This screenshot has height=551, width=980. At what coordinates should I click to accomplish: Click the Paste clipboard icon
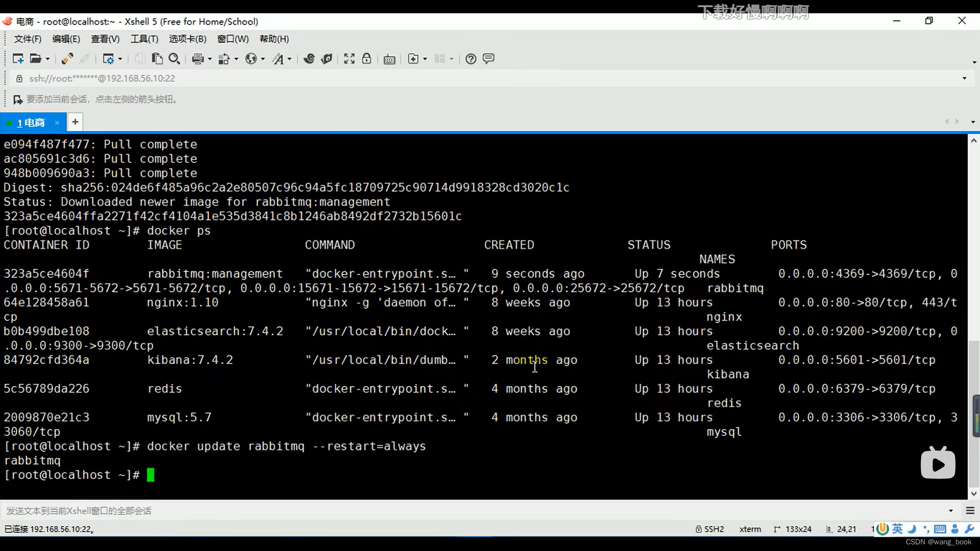157,59
